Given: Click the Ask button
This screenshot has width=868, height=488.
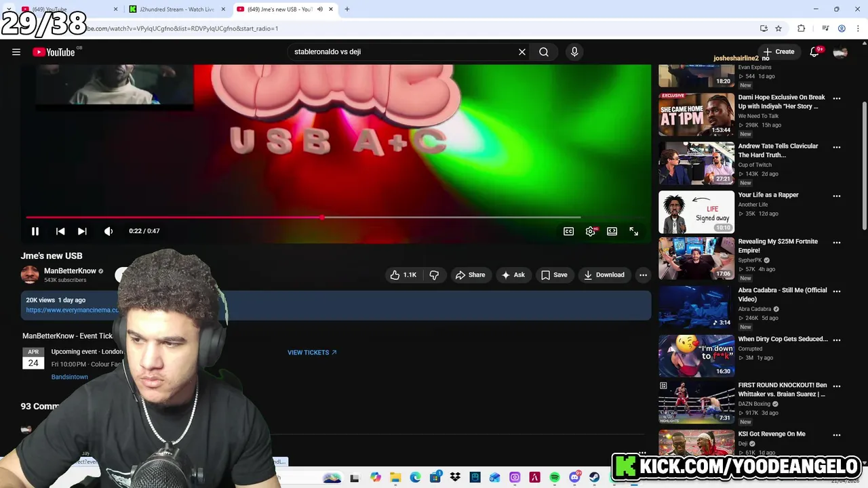Looking at the screenshot, I should click(x=513, y=274).
